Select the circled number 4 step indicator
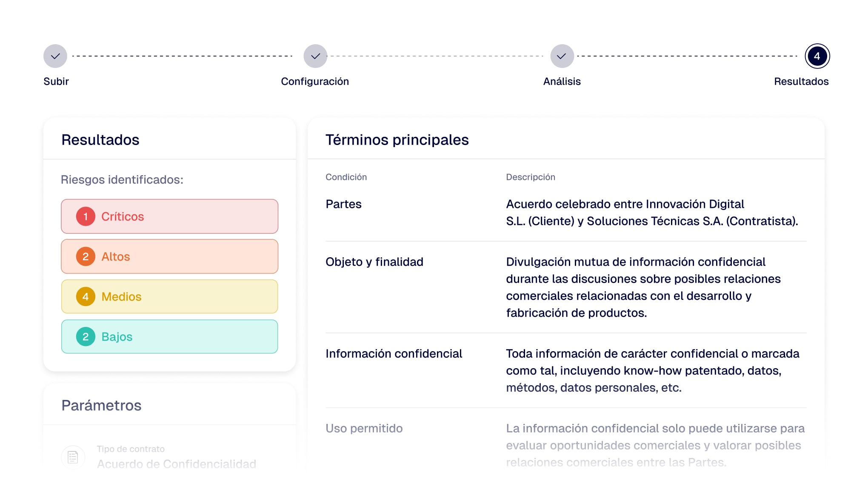The width and height of the screenshot is (868, 477). click(817, 55)
